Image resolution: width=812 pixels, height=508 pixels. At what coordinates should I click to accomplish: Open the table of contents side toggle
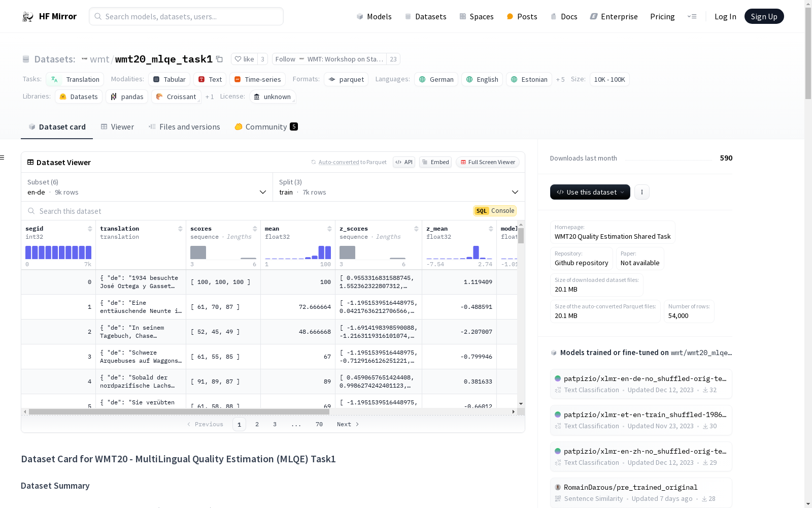[x=3, y=157]
